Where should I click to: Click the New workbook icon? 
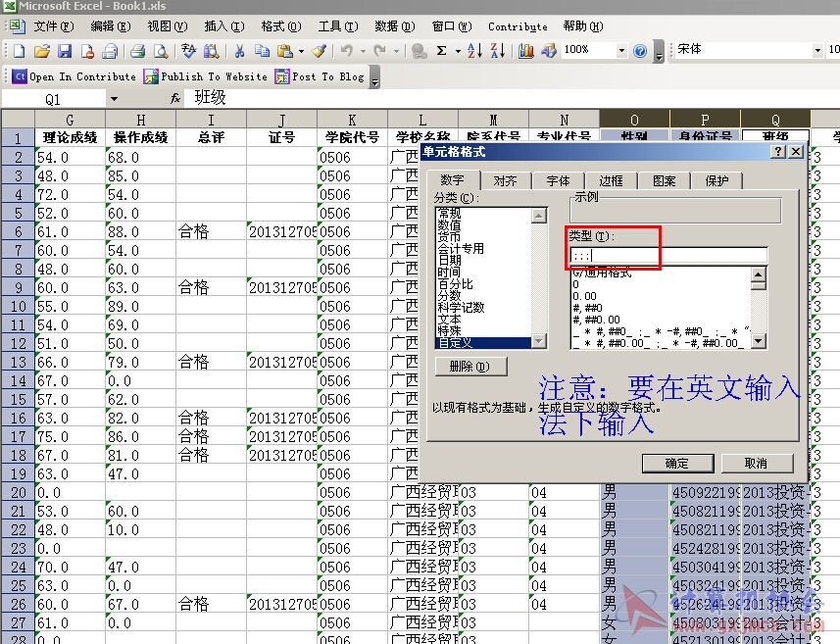19,51
